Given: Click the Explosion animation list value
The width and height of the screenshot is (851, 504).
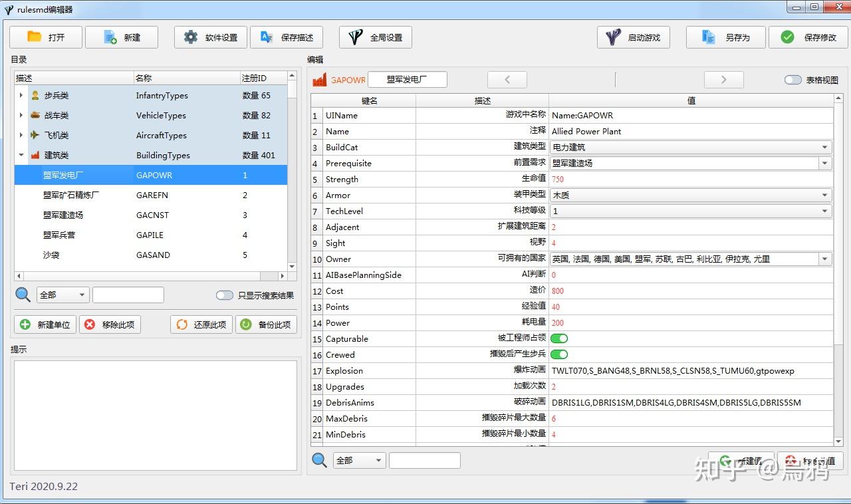Looking at the screenshot, I should pos(691,370).
